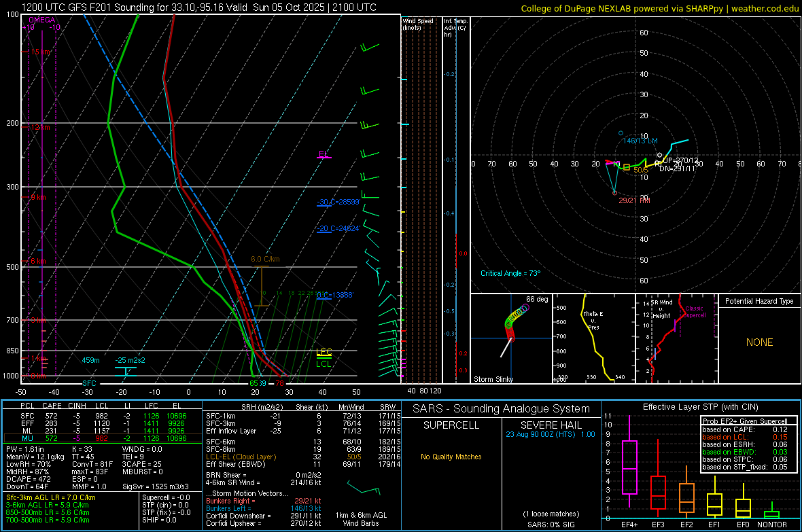Click the 15 km height marker
The width and height of the screenshot is (802, 532).
point(41,52)
